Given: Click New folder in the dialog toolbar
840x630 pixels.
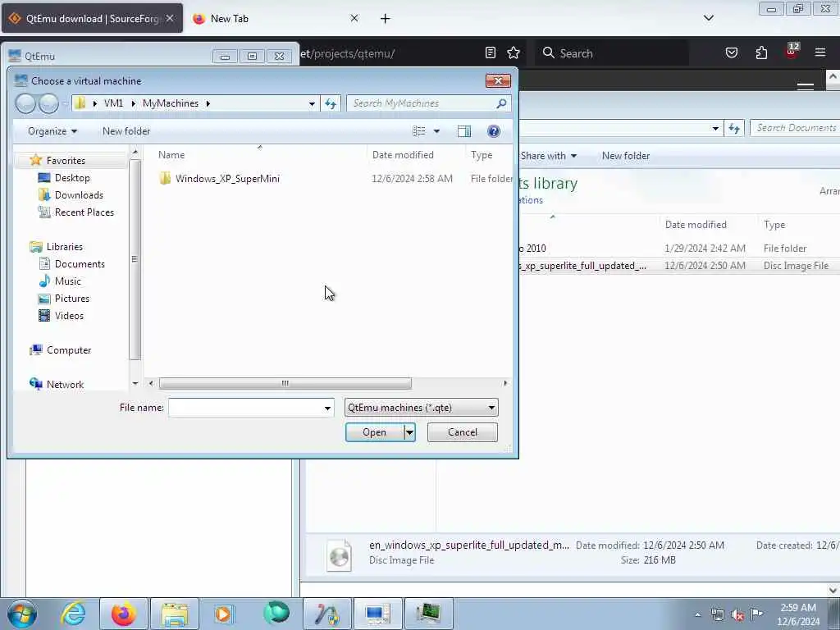Looking at the screenshot, I should (126, 131).
